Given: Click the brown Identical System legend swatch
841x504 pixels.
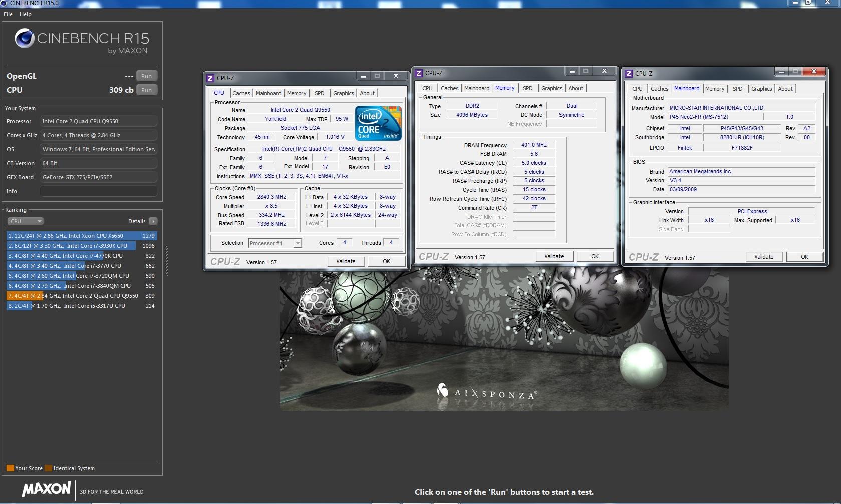Looking at the screenshot, I should (48, 468).
